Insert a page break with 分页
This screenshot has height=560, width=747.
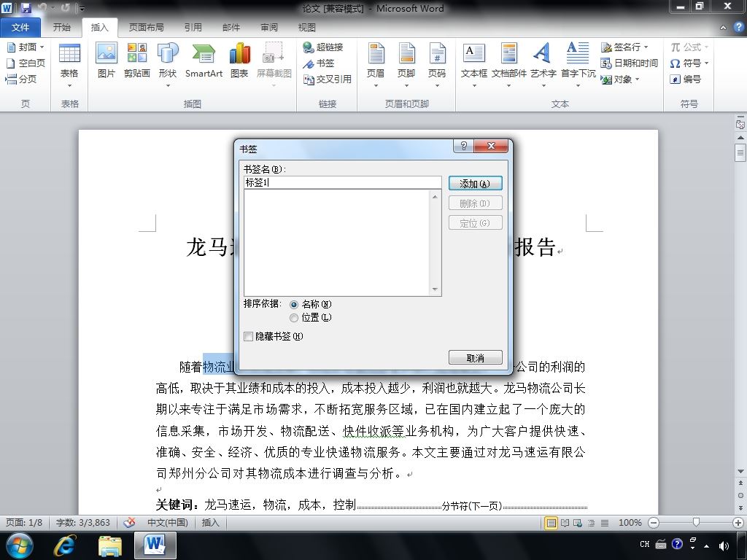[x=21, y=79]
